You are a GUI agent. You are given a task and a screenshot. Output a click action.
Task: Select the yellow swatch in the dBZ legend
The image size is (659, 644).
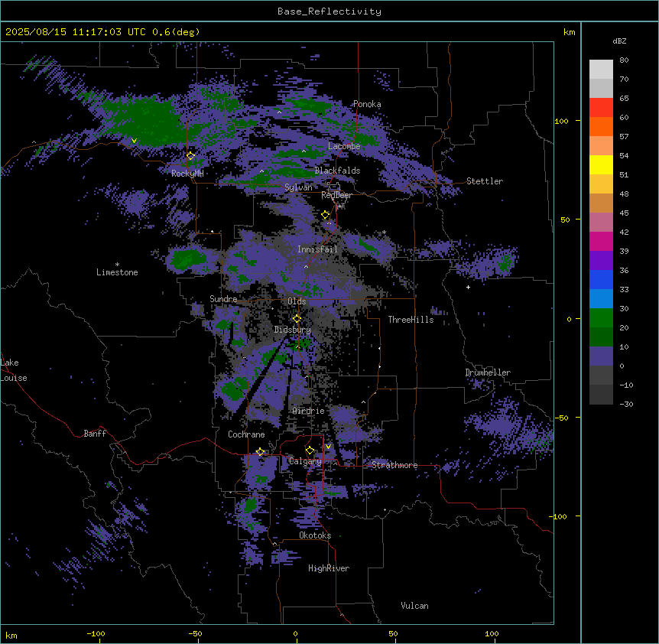pos(601,164)
